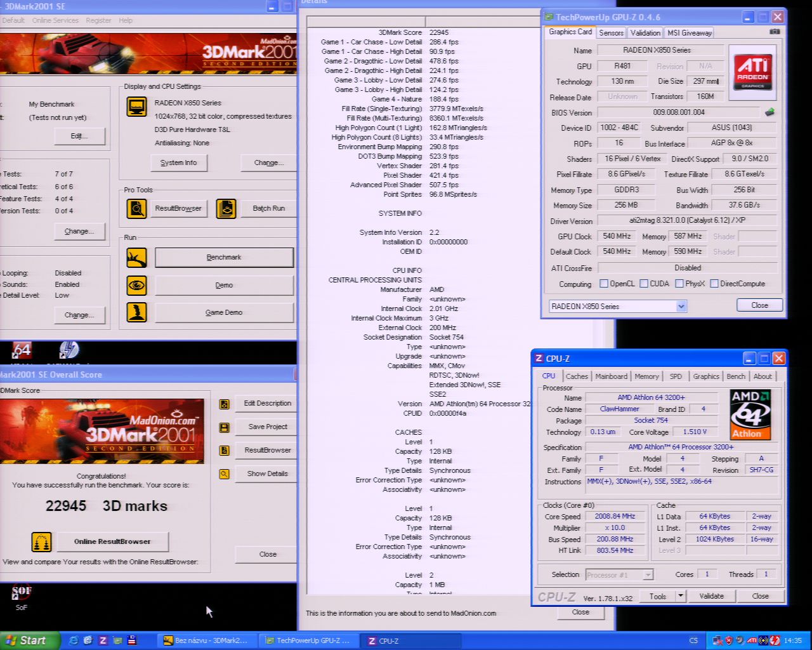Switch to the Sensors tab in GPU-Z
812x650 pixels.
pos(611,32)
